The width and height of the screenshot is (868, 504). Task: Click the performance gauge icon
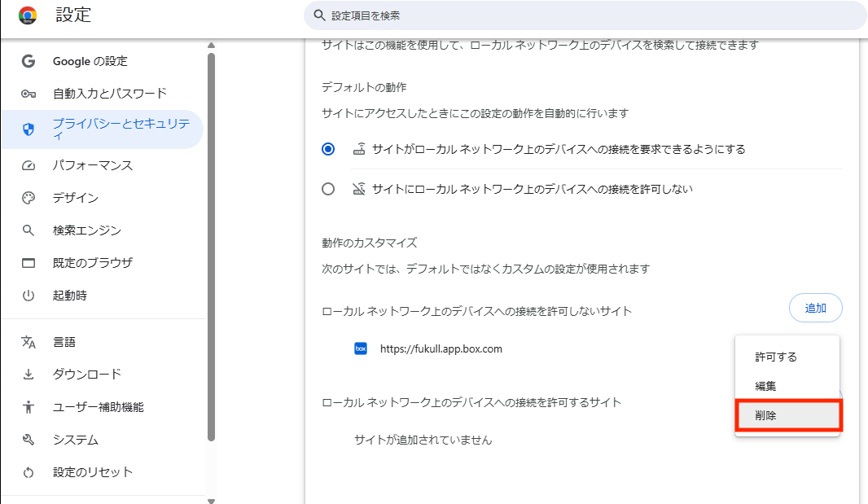point(28,165)
